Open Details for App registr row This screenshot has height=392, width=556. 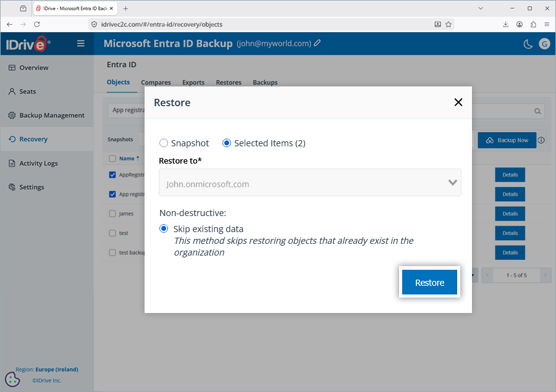[510, 194]
